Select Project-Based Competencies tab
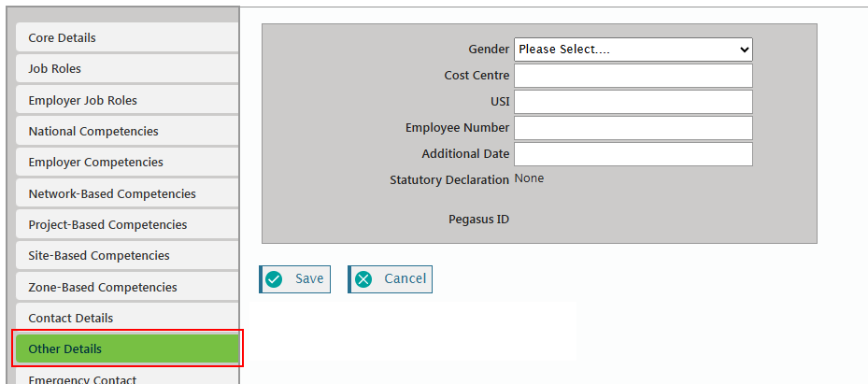 coord(127,225)
